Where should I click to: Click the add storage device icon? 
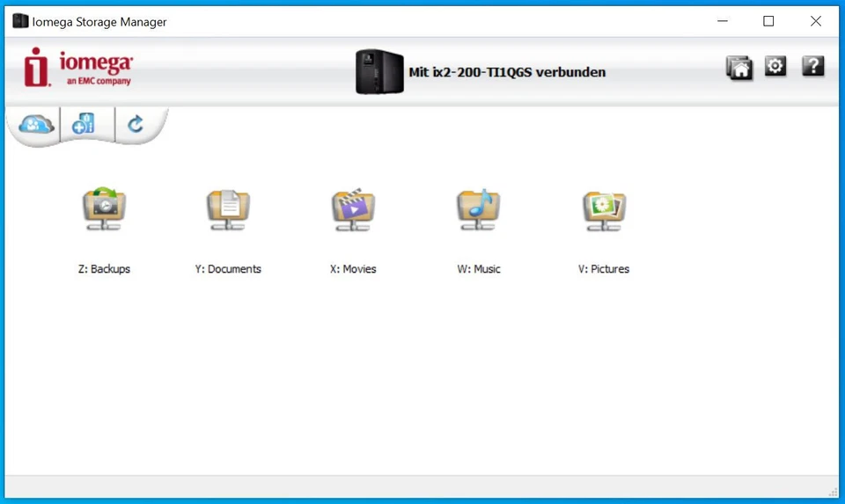[84, 124]
